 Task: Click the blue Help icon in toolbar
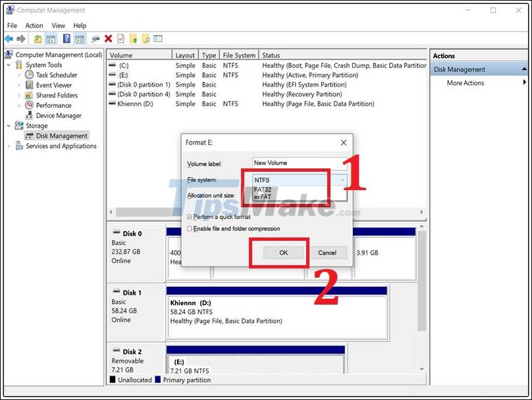[66, 39]
